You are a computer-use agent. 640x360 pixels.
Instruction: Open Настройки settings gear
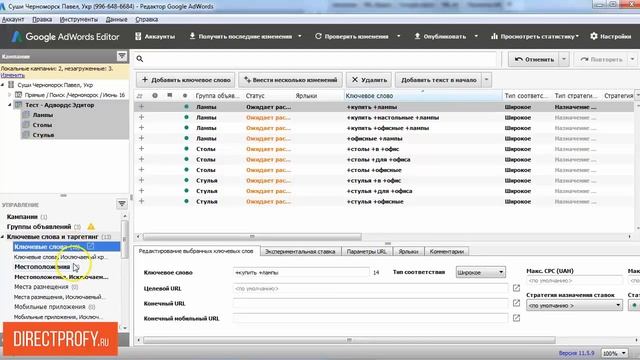point(611,36)
